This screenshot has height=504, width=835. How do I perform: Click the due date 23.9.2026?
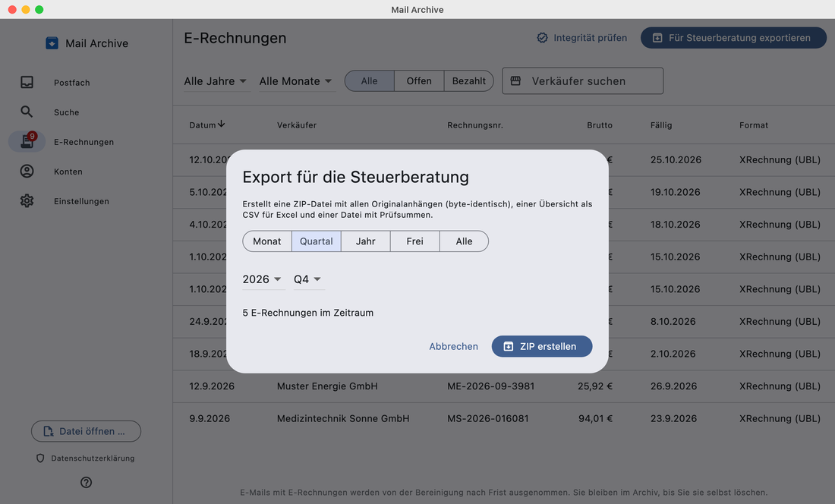click(673, 419)
